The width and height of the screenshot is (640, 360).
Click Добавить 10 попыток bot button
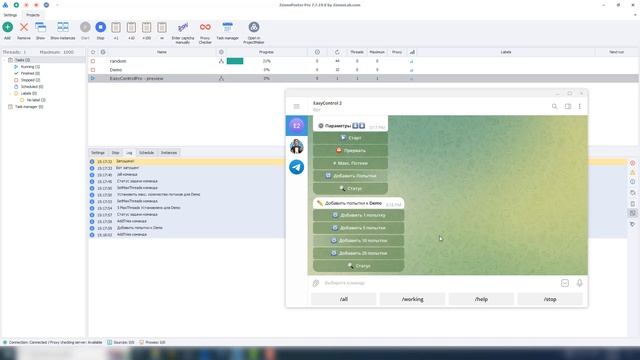358,240
